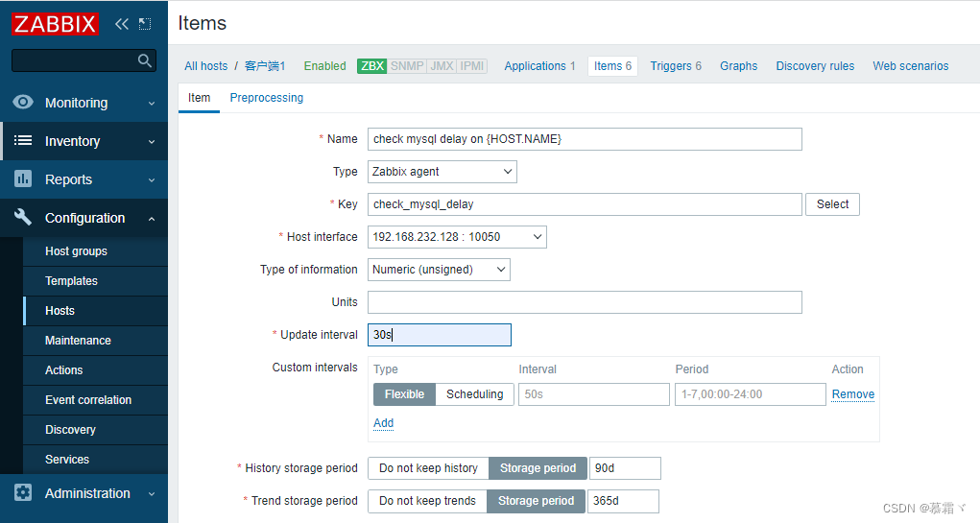Open Actions in sidebar
The width and height of the screenshot is (980, 523).
coord(63,369)
